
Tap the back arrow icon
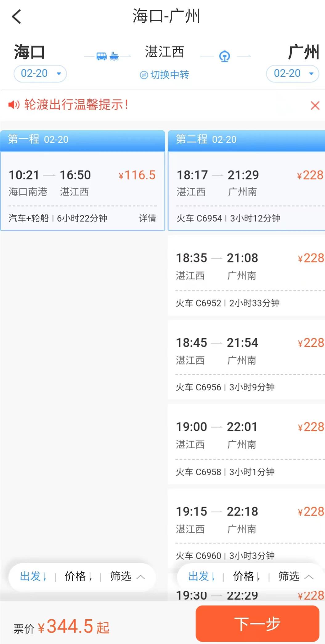tap(17, 16)
